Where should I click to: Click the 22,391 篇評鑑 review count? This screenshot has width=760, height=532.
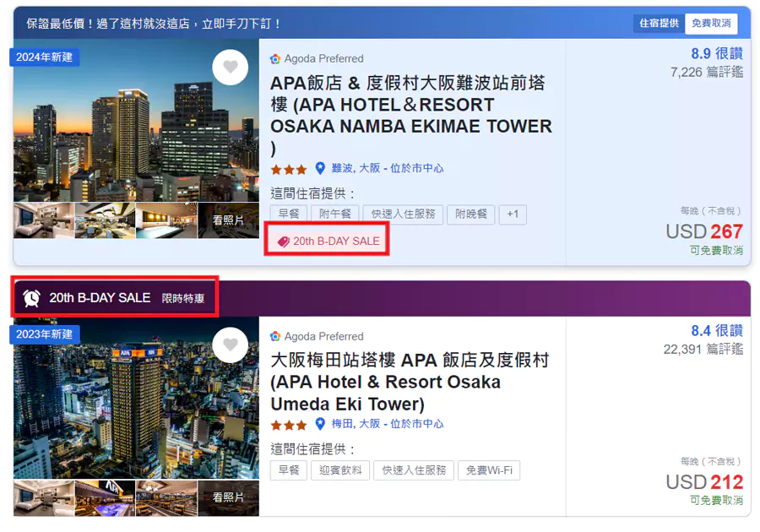[703, 350]
